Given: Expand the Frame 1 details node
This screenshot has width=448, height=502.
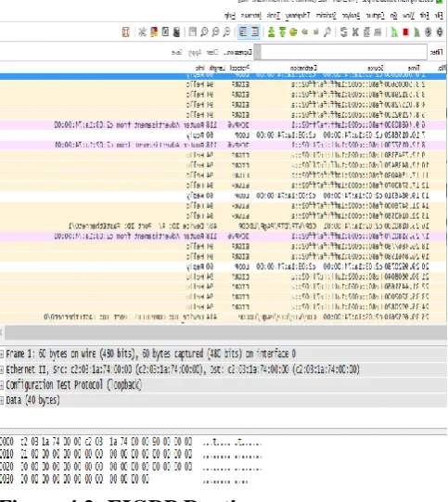Looking at the screenshot, I should coord(2,354).
